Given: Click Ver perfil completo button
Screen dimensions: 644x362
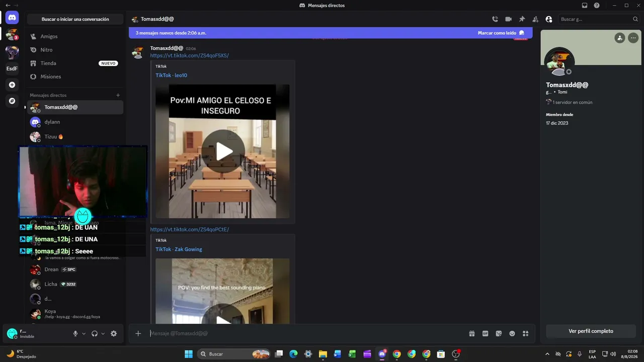Looking at the screenshot, I should point(591,331).
